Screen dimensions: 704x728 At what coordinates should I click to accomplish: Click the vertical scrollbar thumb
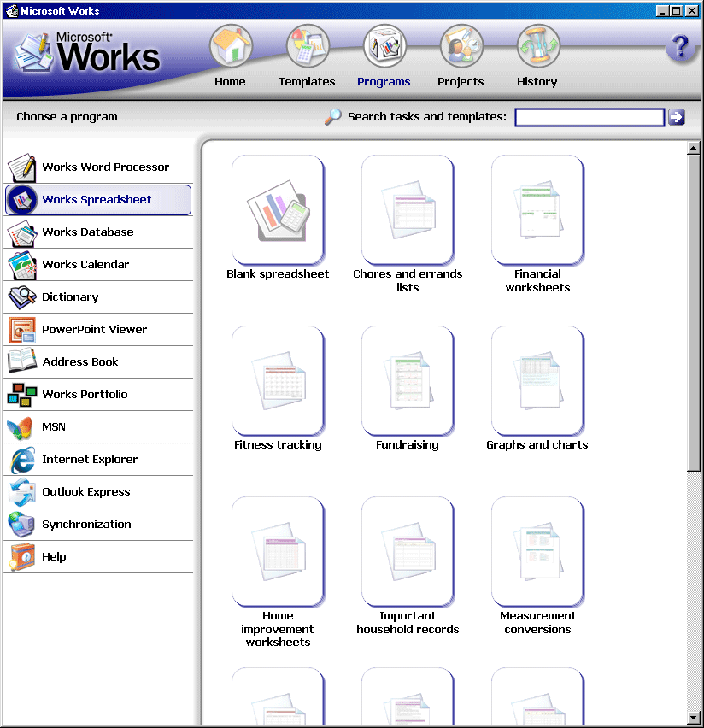click(694, 314)
